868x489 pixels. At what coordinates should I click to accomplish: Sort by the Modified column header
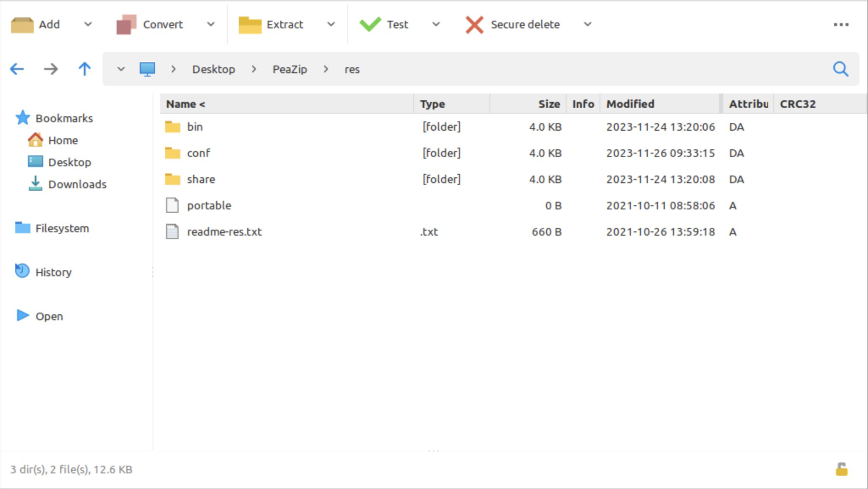click(x=659, y=104)
